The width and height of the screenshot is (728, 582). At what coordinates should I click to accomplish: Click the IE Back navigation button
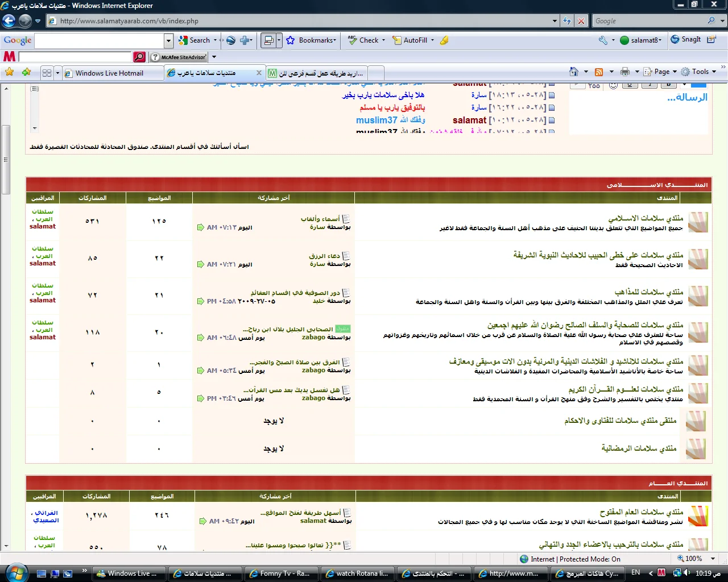(9, 21)
